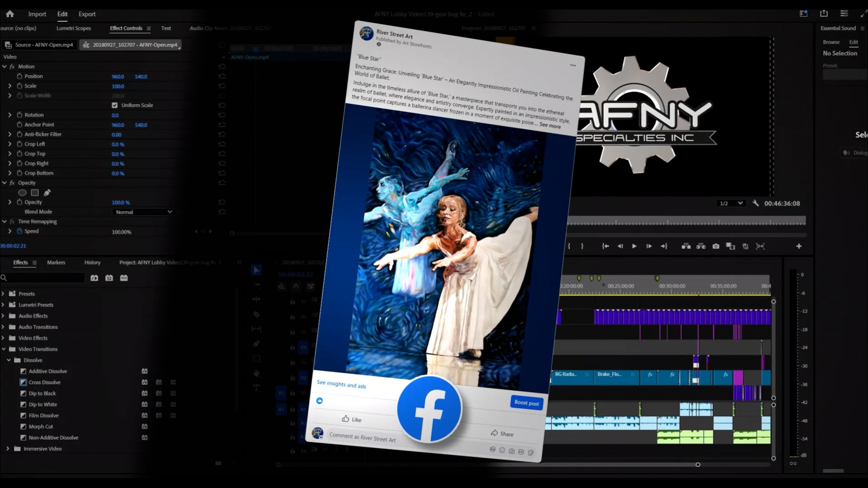Click the Play button in Program monitor
The image size is (868, 488).
click(634, 246)
